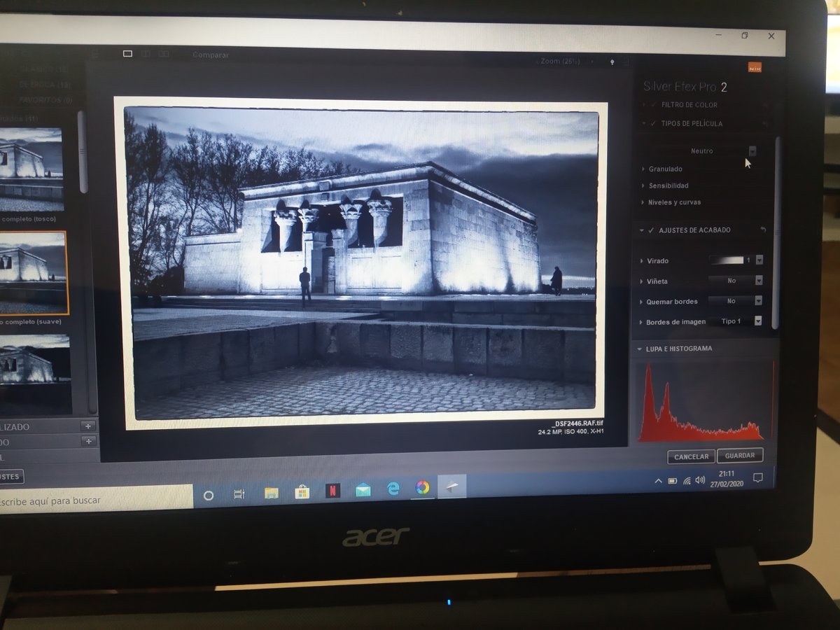Screen dimensions: 840x630
Task: Open the Virado preset dropdown
Action: [x=759, y=260]
